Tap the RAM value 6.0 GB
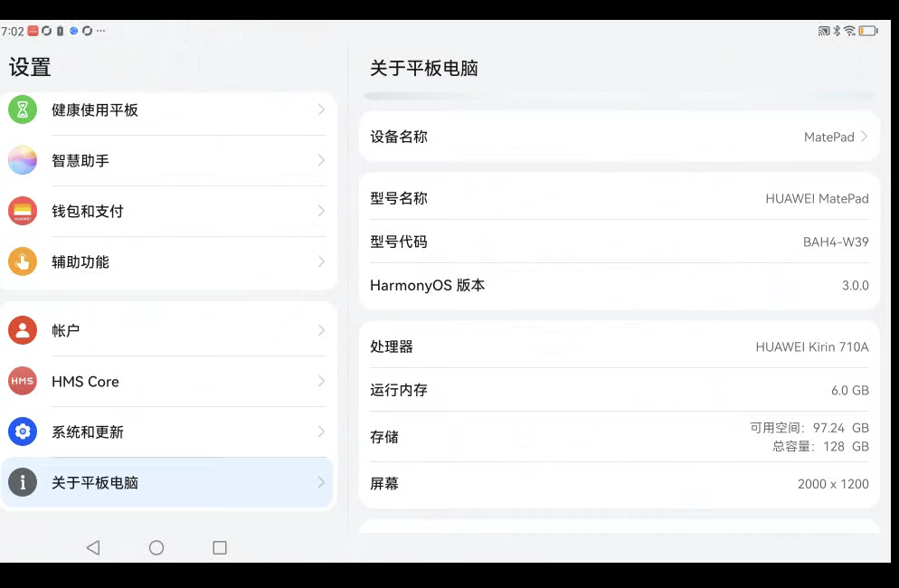The height and width of the screenshot is (588, 899). pyautogui.click(x=849, y=390)
